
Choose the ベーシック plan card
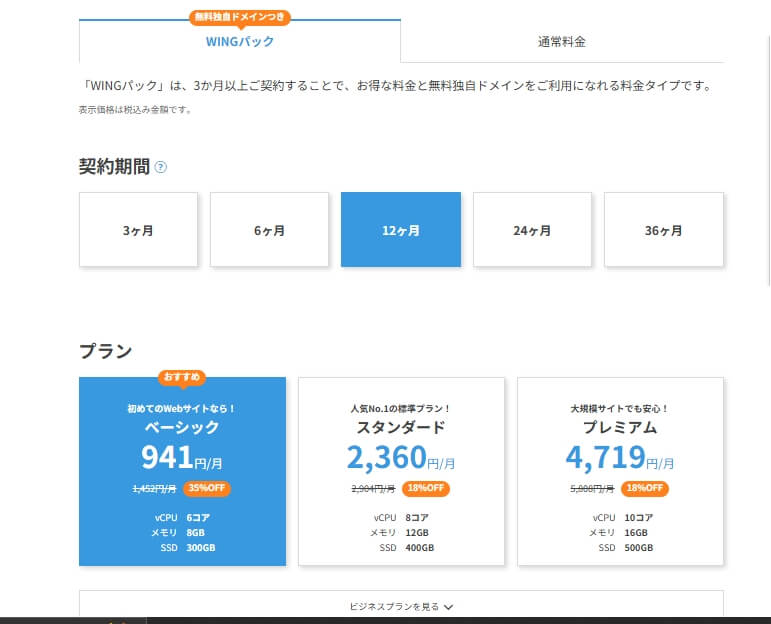coord(182,471)
